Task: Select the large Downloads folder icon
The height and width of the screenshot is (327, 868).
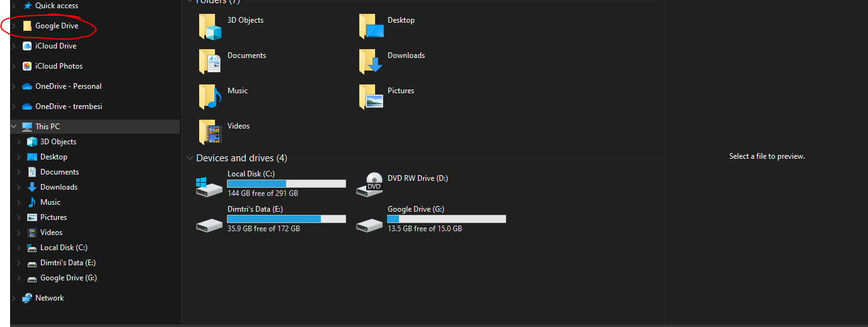Action: pos(371,62)
